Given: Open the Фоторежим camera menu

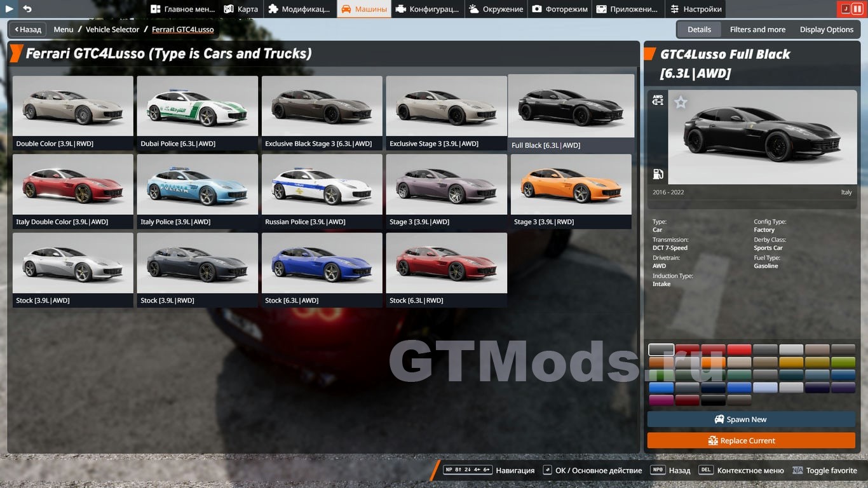Looking at the screenshot, I should click(559, 9).
